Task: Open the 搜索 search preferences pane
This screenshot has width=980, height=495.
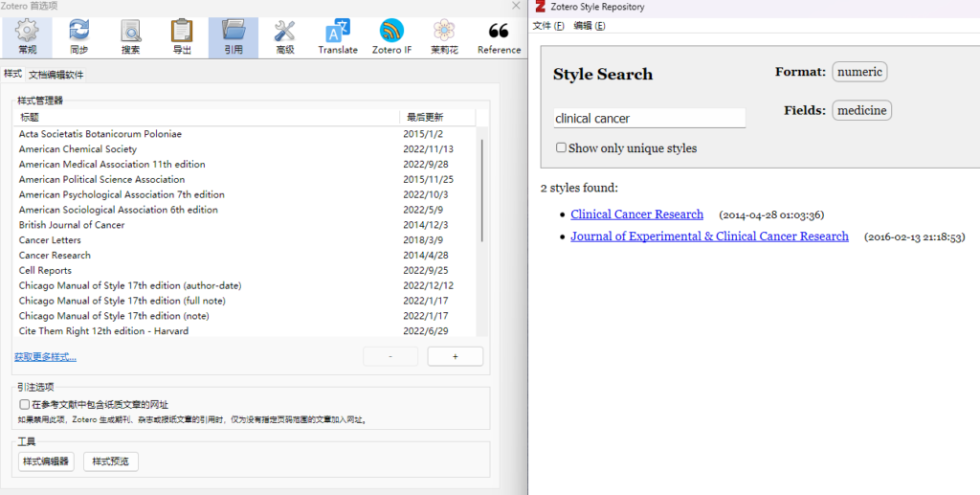Action: (x=130, y=37)
